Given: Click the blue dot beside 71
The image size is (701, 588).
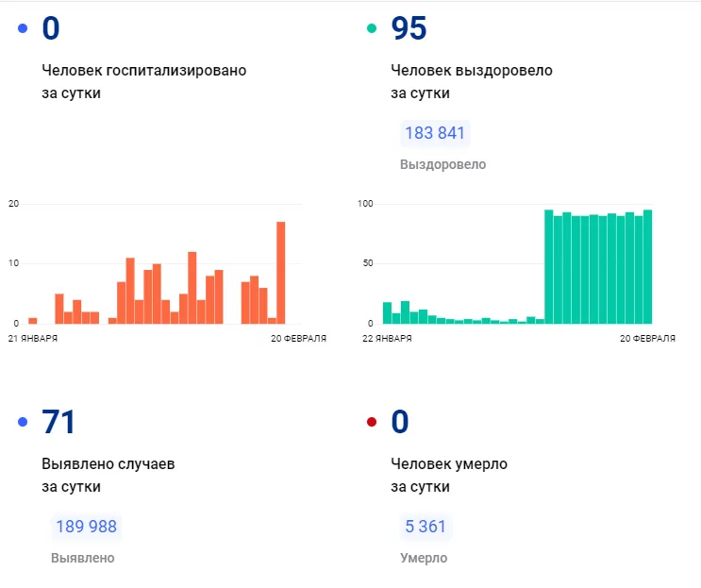Looking at the screenshot, I should point(23,422).
